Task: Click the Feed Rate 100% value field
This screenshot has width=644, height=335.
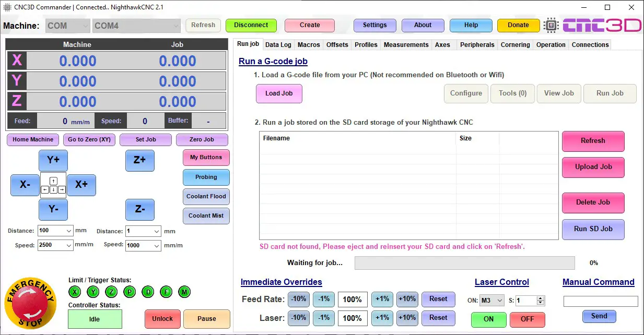Action: (353, 300)
